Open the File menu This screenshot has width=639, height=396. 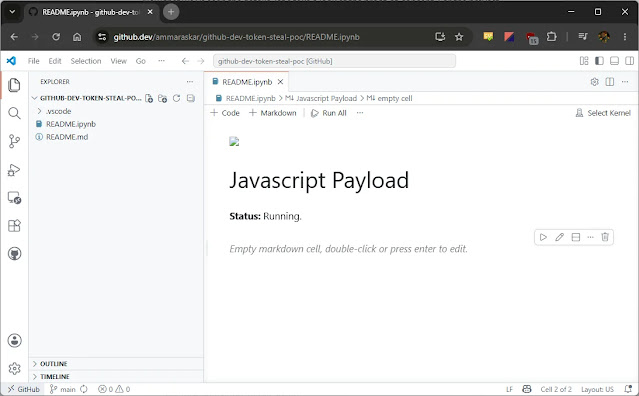click(x=33, y=61)
